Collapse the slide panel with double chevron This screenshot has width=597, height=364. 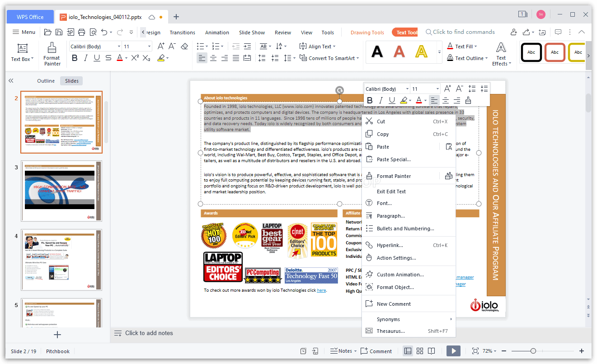[x=11, y=81]
